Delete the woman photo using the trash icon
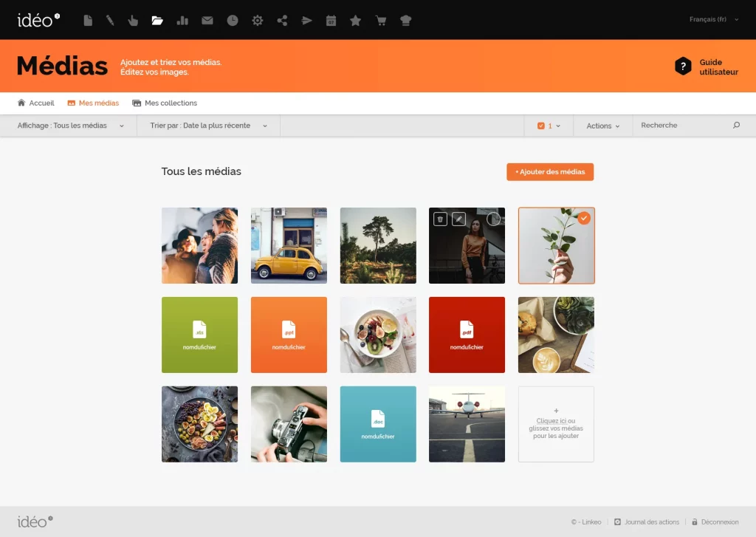Viewport: 756px width, 537px height. click(x=440, y=219)
